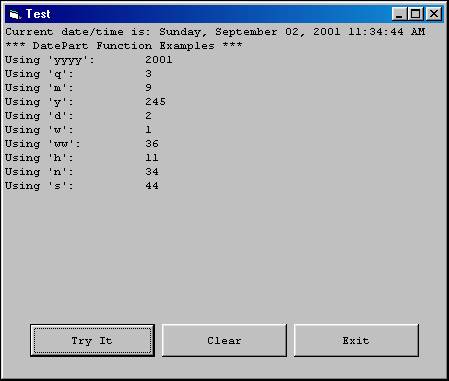Select the Current date/time output line

(215, 32)
